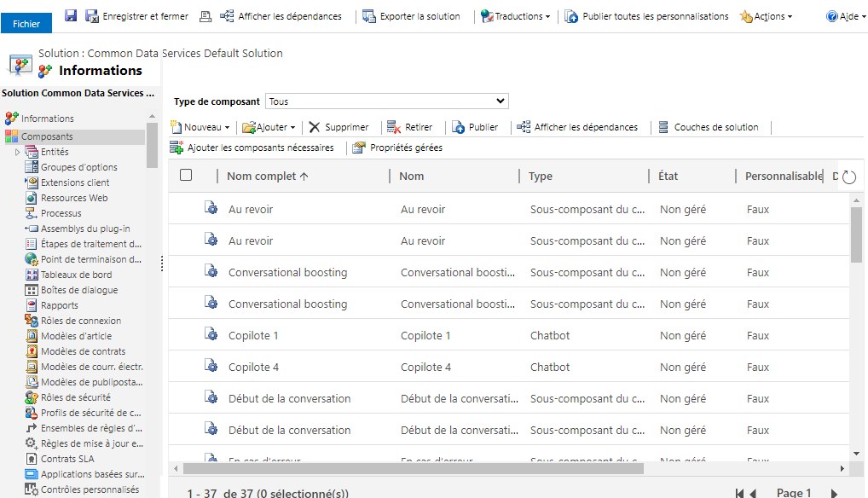Click the Exporter la solution icon
This screenshot has height=498, width=868.
[x=368, y=16]
